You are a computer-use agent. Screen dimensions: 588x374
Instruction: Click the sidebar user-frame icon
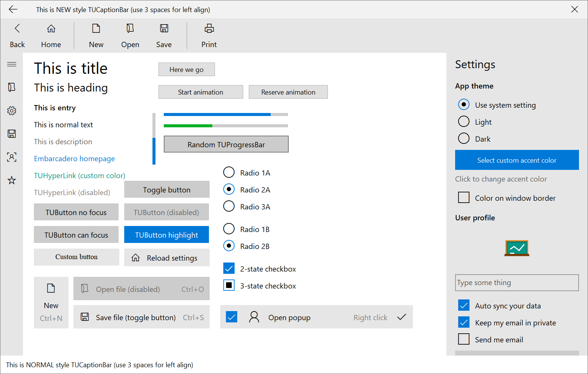pos(12,157)
